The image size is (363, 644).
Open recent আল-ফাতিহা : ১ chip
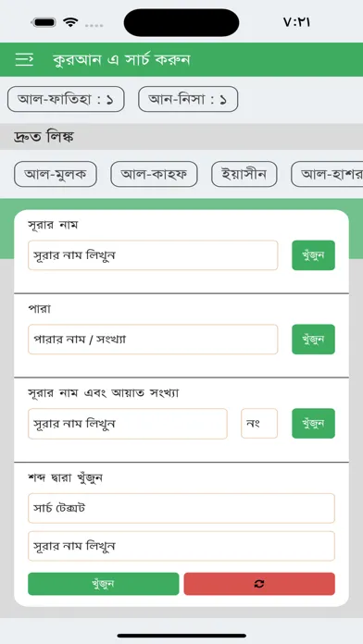(x=66, y=99)
